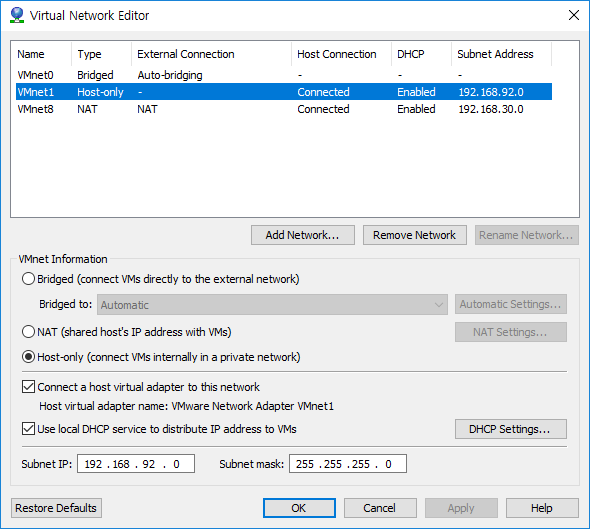Click the Virtual Network Editor globe icon
The image size is (590, 529).
coord(17,15)
